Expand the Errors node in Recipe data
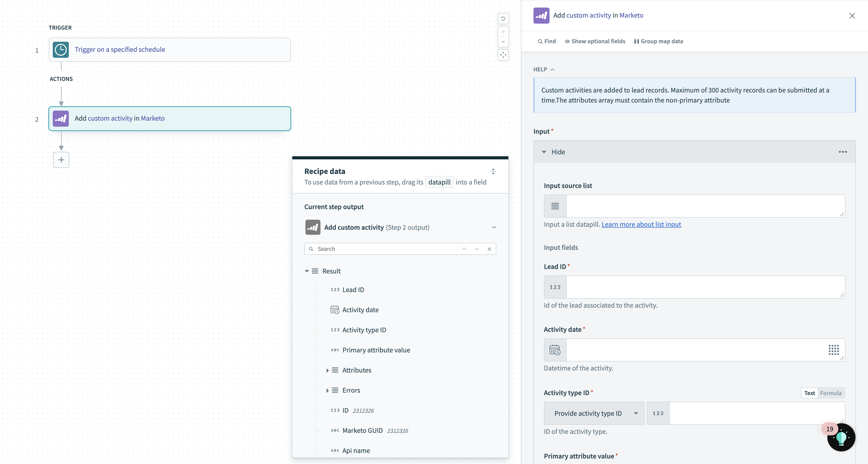This screenshot has height=464, width=868. [328, 390]
